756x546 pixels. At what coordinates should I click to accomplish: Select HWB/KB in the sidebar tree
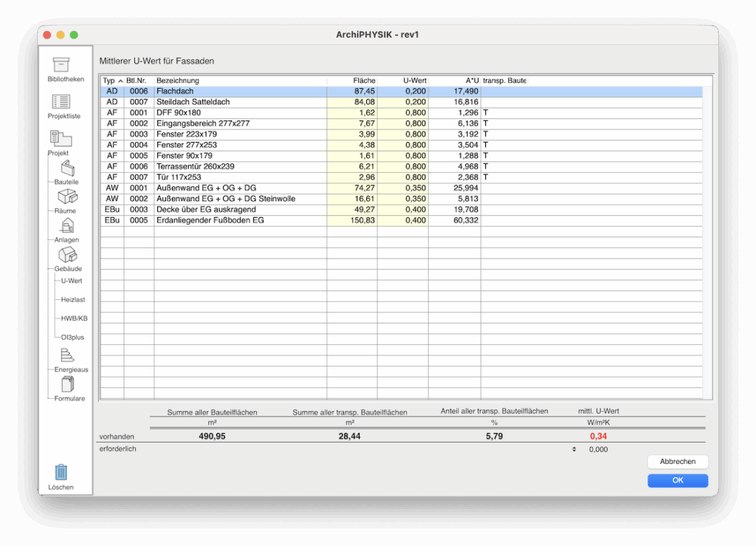[74, 318]
